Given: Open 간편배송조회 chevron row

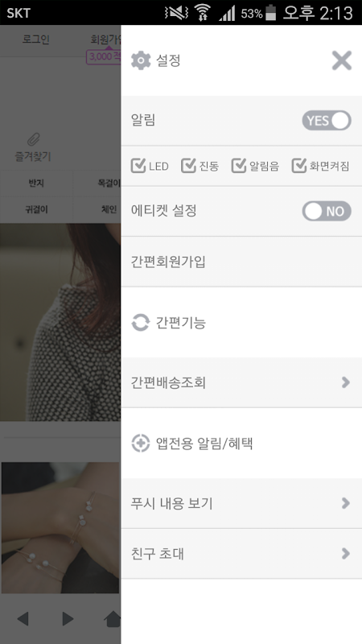Looking at the screenshot, I should [241, 382].
